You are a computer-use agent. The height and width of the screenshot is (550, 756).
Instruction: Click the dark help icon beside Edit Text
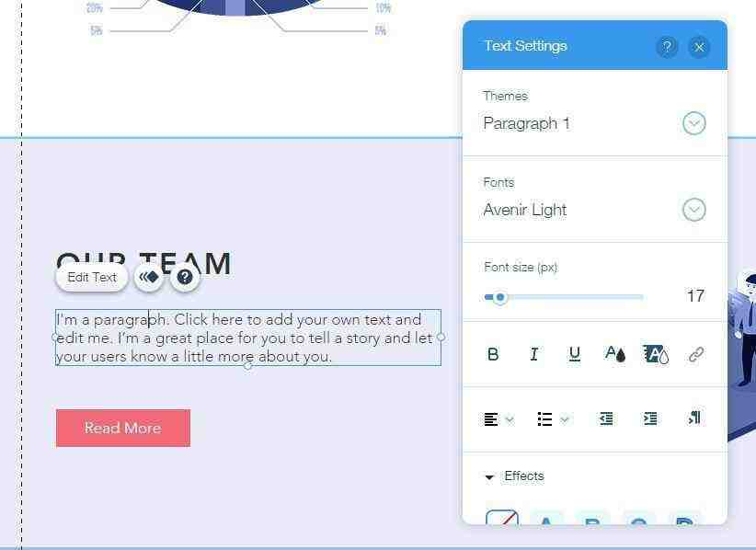[185, 277]
